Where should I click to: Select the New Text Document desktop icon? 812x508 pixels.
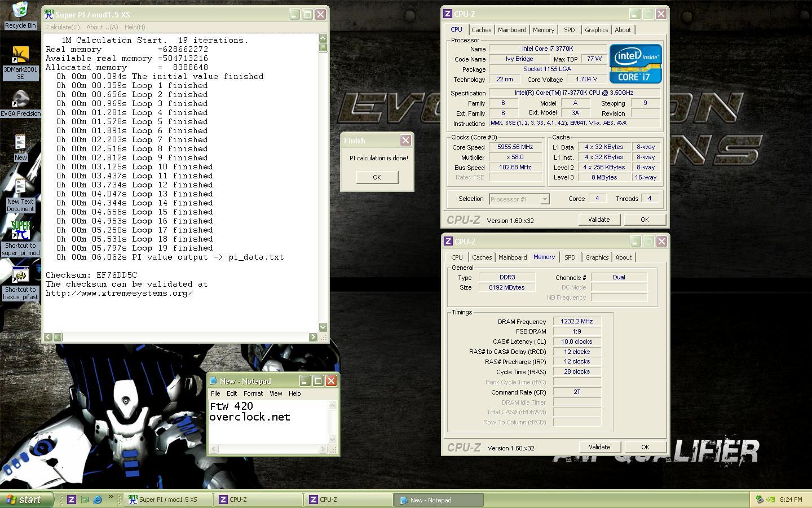(x=20, y=187)
